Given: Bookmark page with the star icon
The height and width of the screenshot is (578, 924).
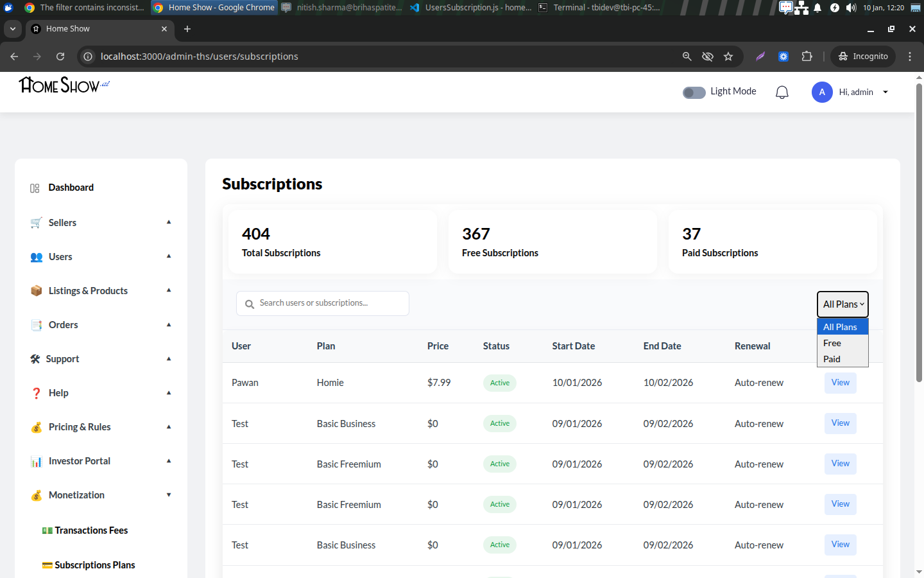Looking at the screenshot, I should (x=728, y=57).
